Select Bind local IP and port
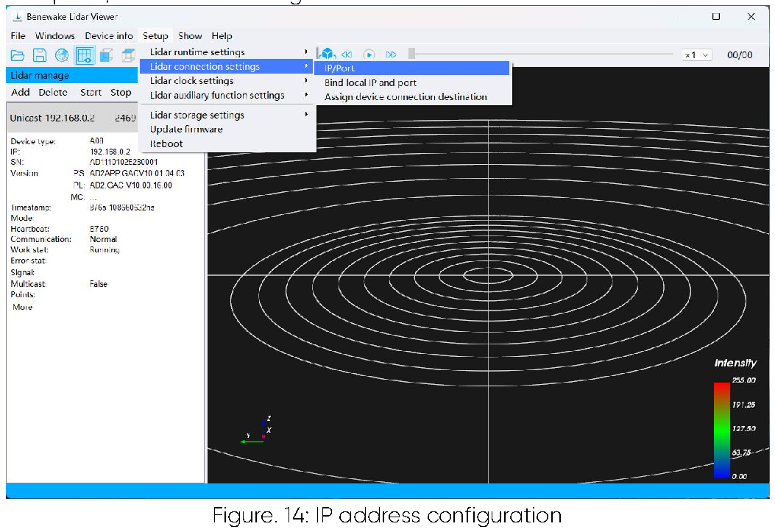 tap(412, 82)
